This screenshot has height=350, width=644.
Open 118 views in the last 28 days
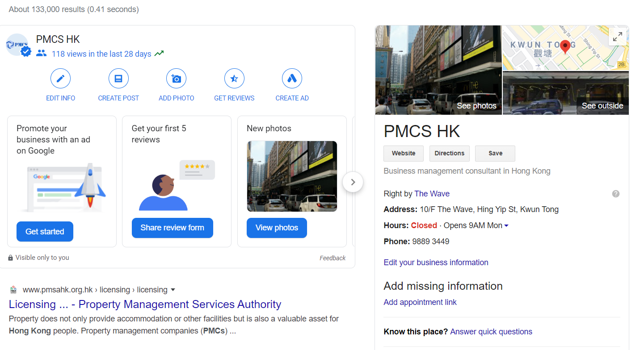point(101,54)
